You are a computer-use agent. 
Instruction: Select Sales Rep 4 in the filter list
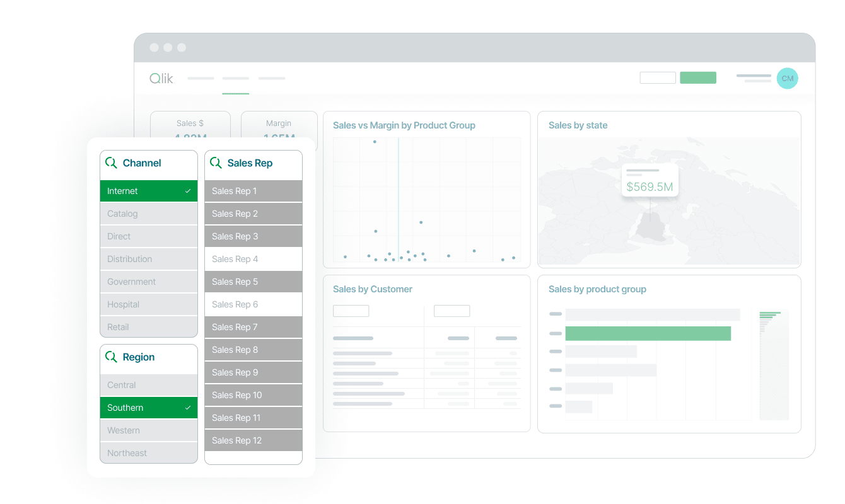click(253, 259)
